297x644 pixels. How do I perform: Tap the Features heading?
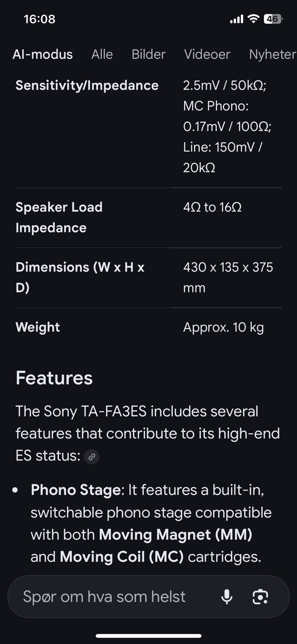pos(54,378)
